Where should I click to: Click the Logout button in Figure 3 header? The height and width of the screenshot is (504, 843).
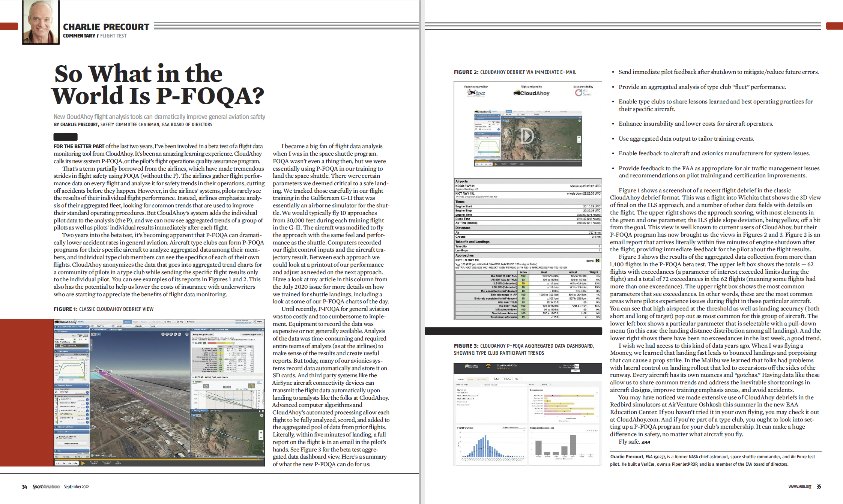[575, 370]
